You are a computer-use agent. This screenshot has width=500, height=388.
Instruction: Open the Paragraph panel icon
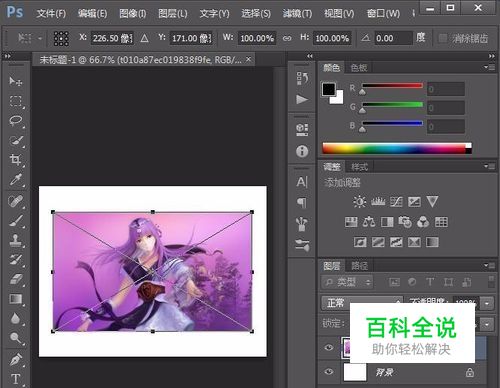[302, 202]
